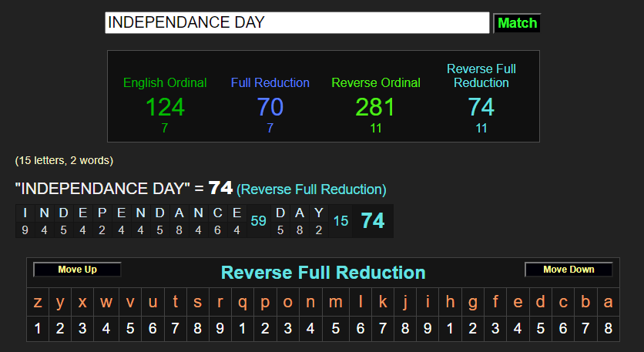
Task: Click the Reverse Full Reduction chart title
Action: pyautogui.click(x=323, y=273)
